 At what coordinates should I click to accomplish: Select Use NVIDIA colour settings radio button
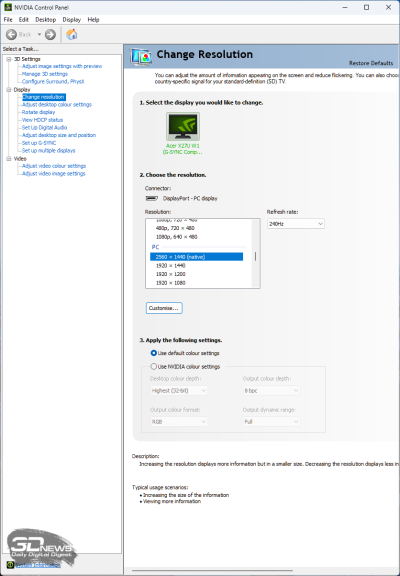coord(154,367)
